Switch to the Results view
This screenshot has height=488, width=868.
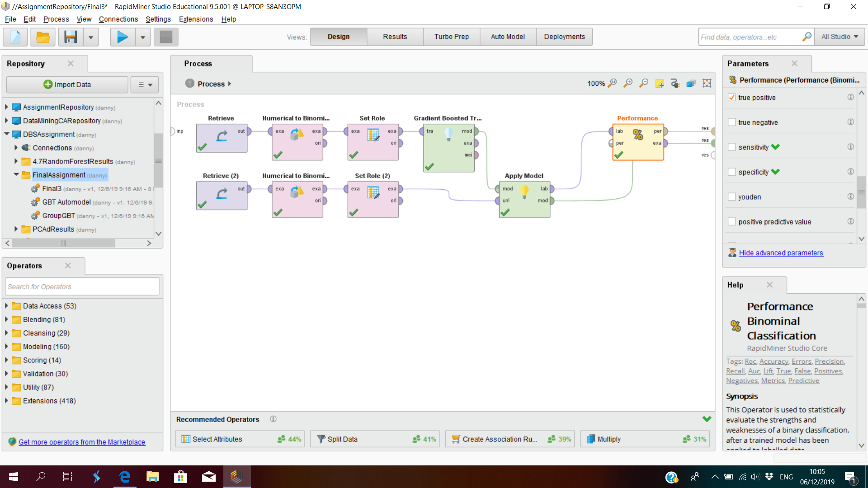[395, 37]
